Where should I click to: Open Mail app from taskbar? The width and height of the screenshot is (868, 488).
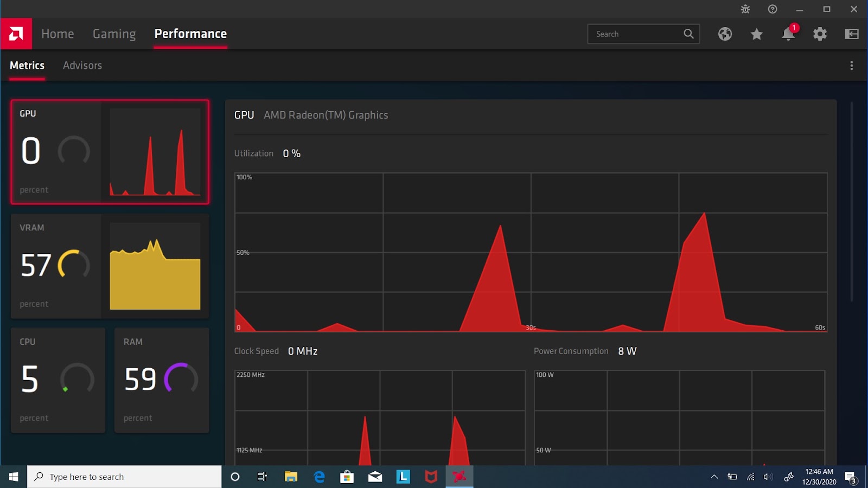[x=375, y=477]
